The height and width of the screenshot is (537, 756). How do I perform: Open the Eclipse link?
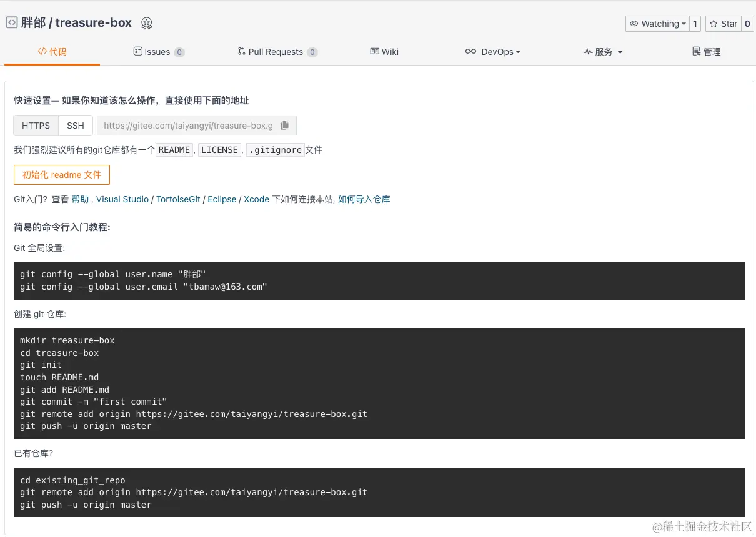point(222,199)
